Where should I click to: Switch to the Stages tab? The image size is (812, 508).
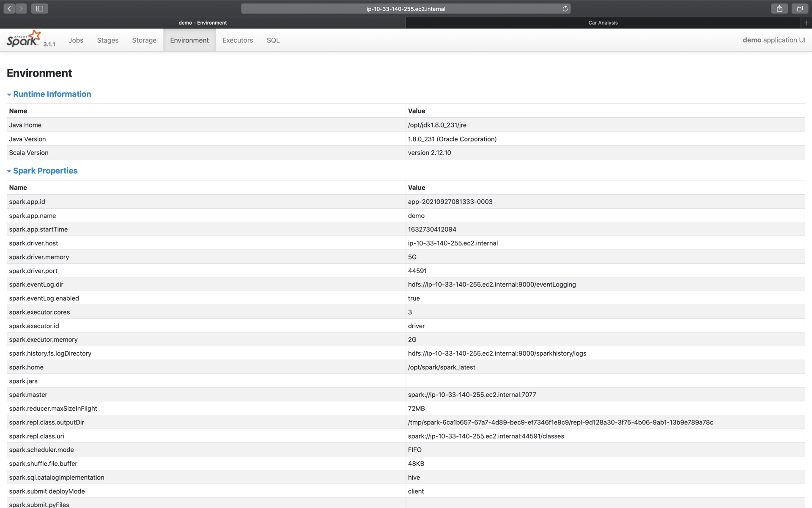coord(107,40)
